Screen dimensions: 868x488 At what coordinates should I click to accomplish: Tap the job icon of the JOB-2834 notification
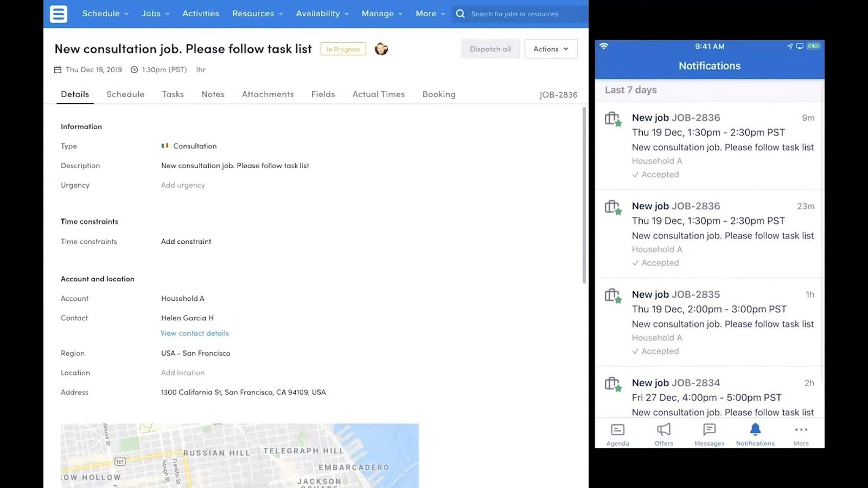point(613,384)
